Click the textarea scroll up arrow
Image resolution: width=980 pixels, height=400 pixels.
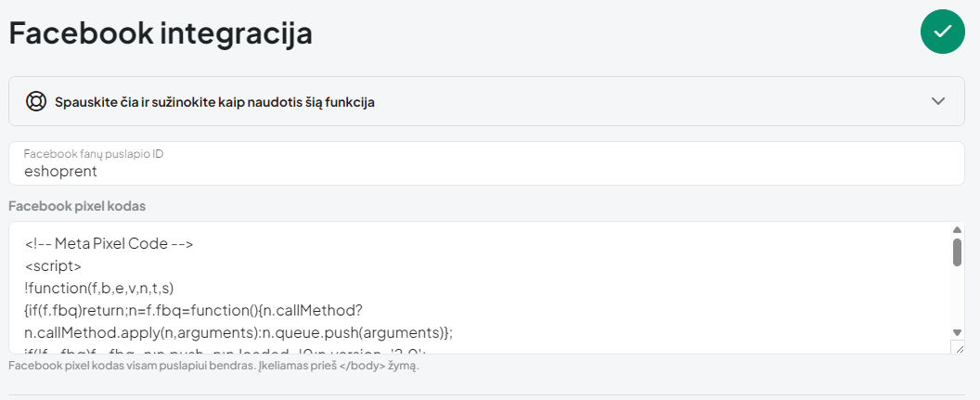957,230
